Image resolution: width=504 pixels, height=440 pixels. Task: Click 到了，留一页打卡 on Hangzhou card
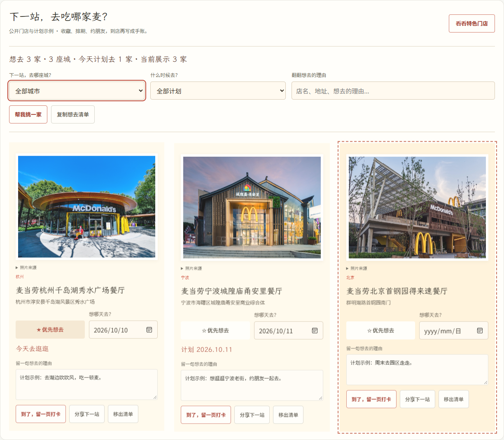point(41,414)
